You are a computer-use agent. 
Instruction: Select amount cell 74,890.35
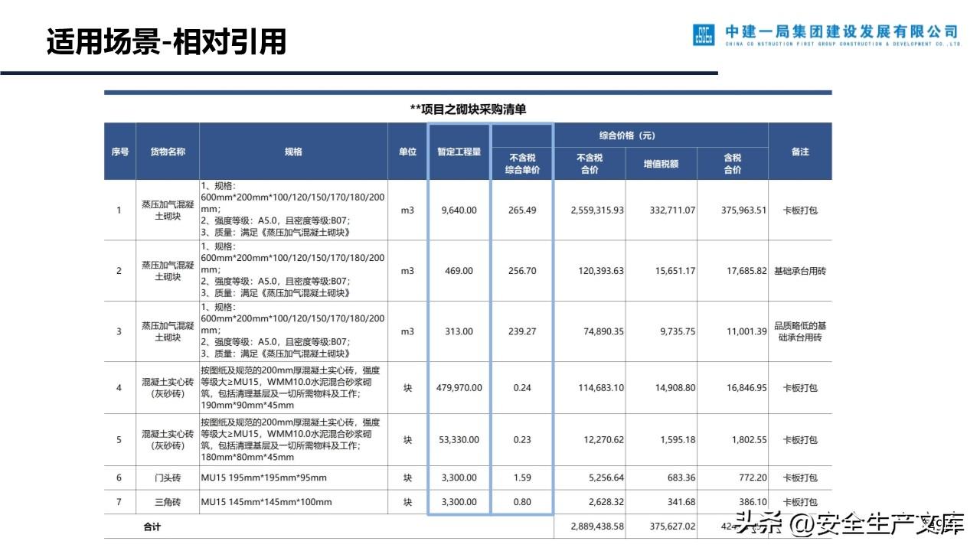[603, 331]
